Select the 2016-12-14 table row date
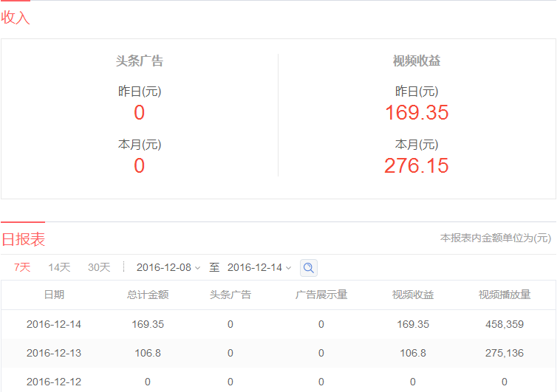 (x=54, y=324)
